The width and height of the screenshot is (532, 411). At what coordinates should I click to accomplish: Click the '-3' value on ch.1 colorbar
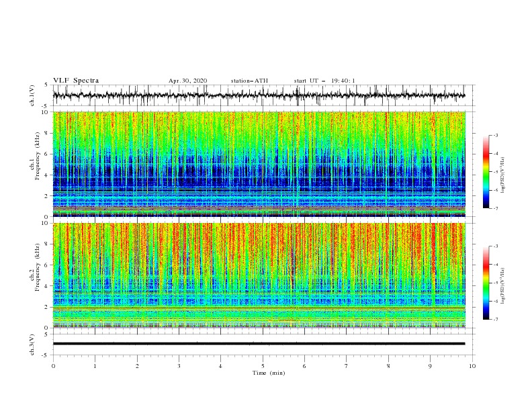coord(495,136)
